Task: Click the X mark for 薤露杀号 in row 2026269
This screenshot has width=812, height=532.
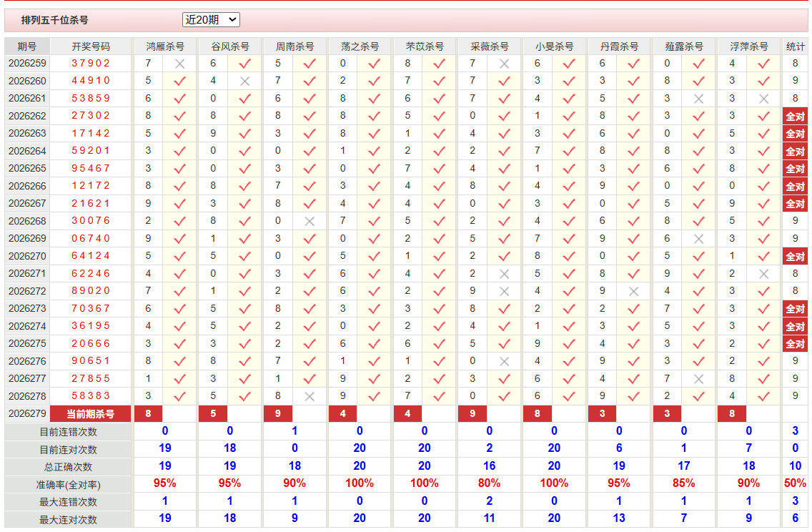Action: [698, 239]
